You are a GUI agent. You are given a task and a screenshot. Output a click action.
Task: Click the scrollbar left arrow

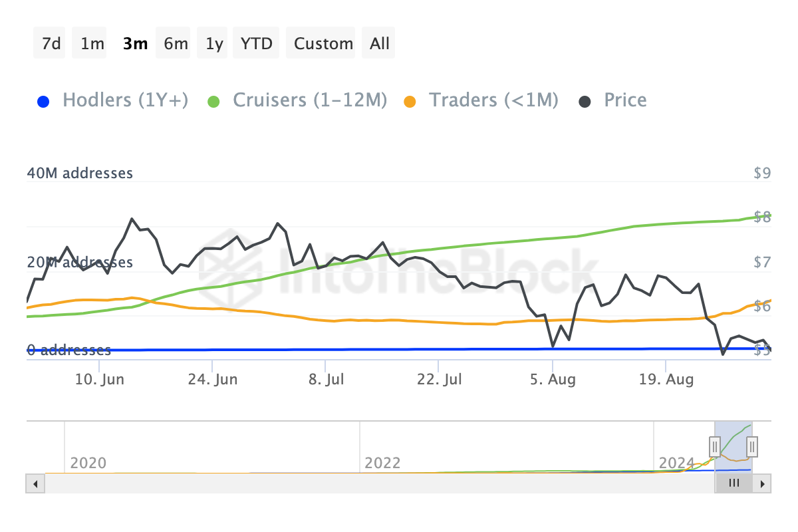coord(35,483)
